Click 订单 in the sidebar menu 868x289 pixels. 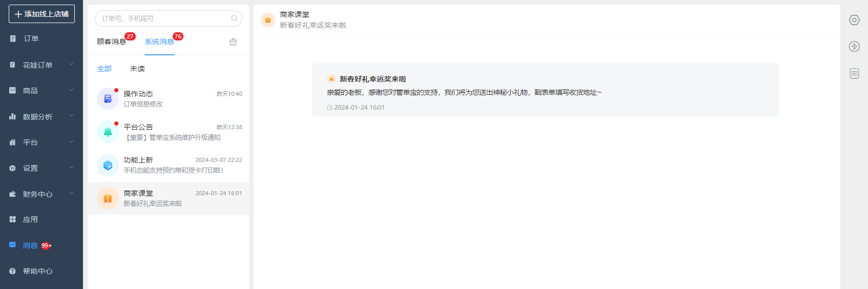[x=31, y=38]
